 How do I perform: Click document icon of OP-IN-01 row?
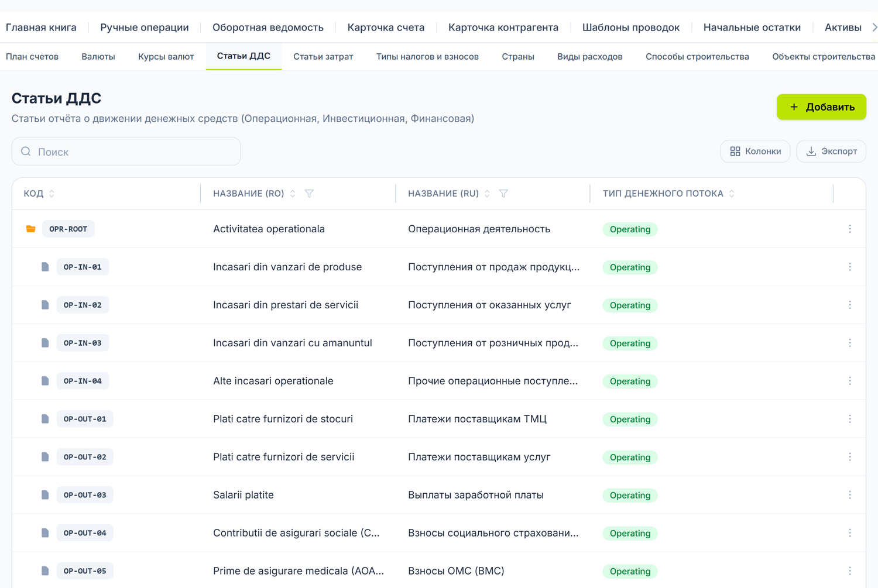pyautogui.click(x=45, y=267)
